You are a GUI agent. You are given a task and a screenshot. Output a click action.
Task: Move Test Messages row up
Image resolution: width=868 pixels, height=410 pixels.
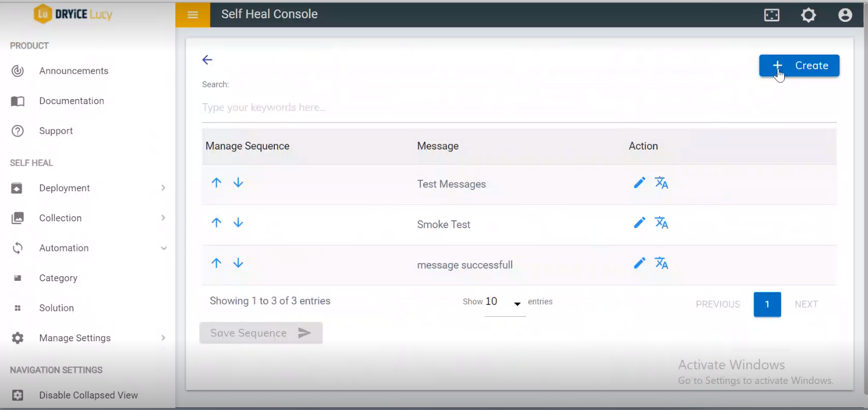(x=216, y=182)
